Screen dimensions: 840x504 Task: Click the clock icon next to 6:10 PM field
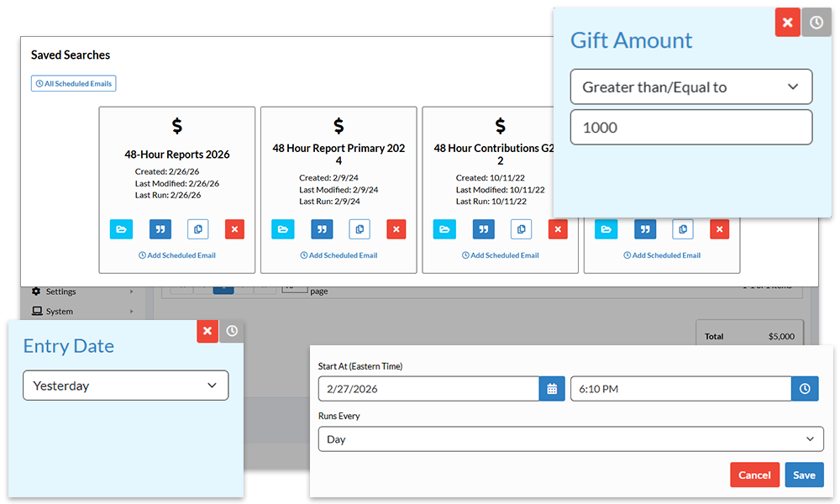pyautogui.click(x=805, y=388)
